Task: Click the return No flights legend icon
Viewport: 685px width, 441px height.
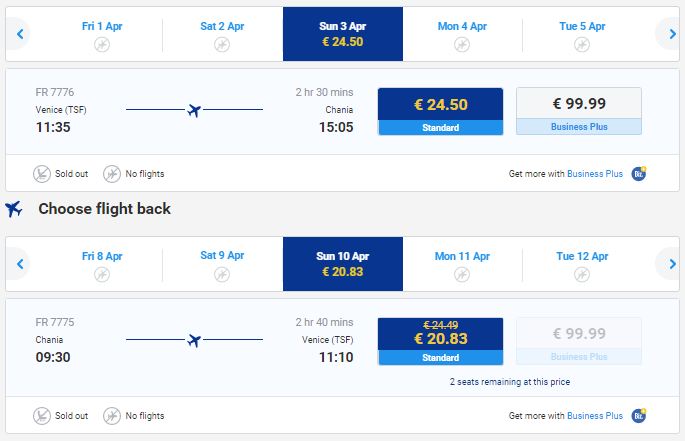Action: pos(112,416)
